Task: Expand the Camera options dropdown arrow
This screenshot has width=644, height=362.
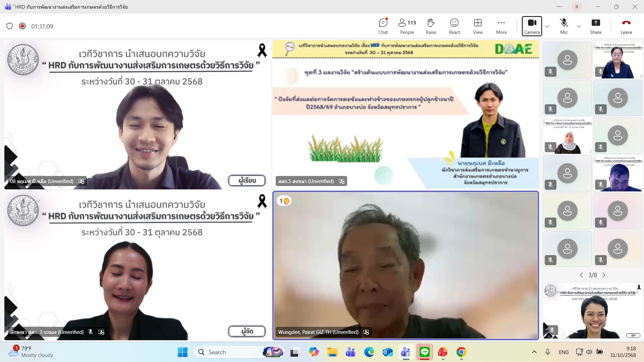Action: (547, 26)
